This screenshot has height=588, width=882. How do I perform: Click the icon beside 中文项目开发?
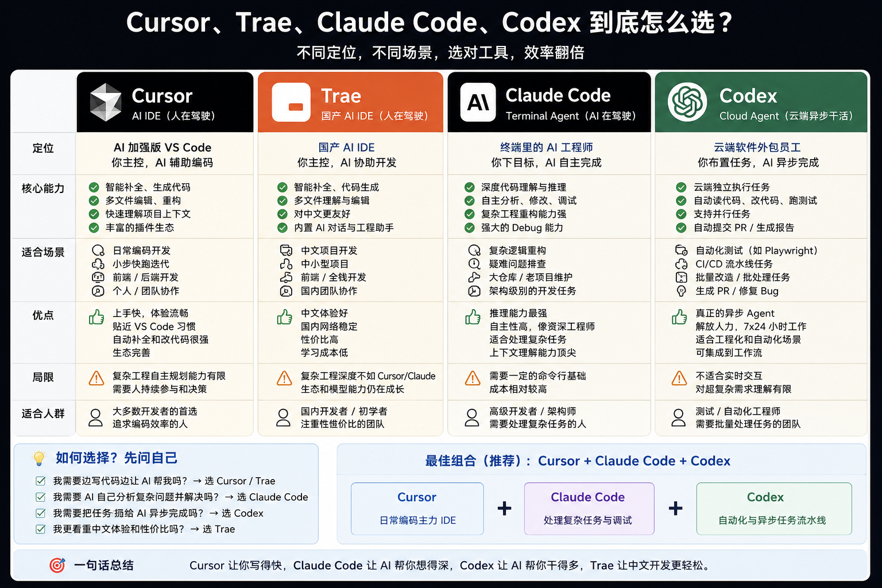(286, 250)
